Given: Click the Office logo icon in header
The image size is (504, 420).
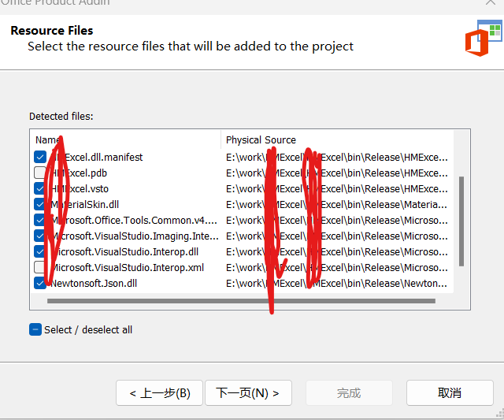Looking at the screenshot, I should point(483,39).
